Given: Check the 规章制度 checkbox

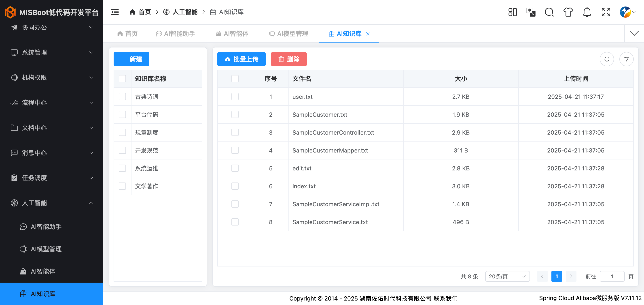Looking at the screenshot, I should [122, 133].
